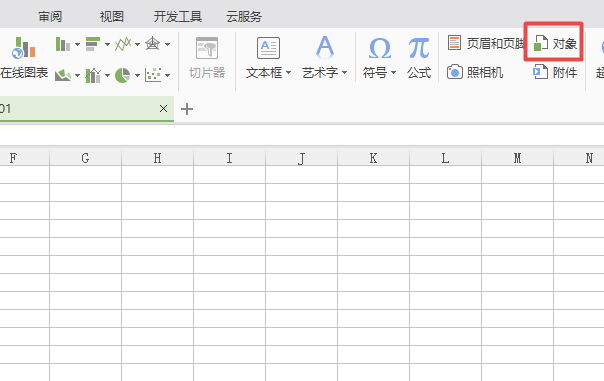Select column K header
Viewport: 604px width, 381px height.
pyautogui.click(x=374, y=158)
